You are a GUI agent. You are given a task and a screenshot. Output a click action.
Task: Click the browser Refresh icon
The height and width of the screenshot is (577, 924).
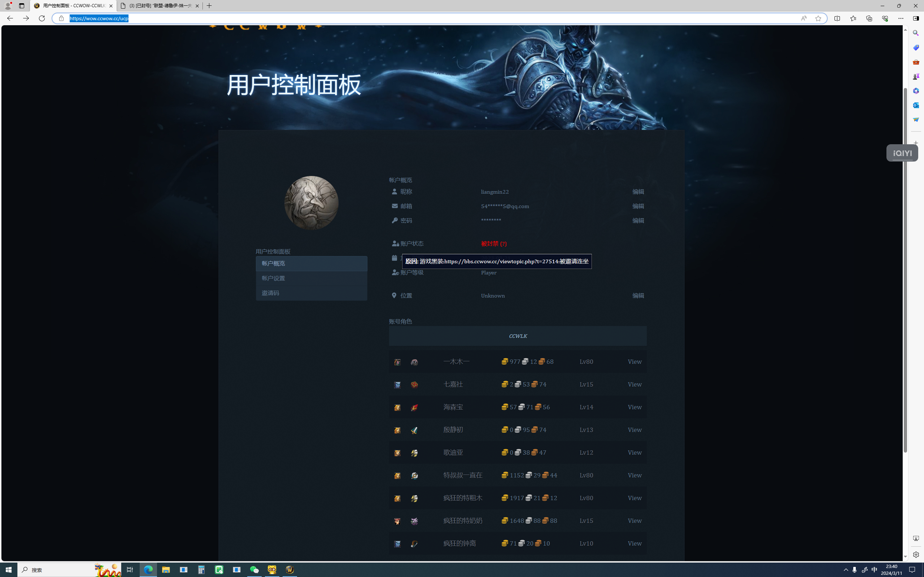[x=42, y=18]
